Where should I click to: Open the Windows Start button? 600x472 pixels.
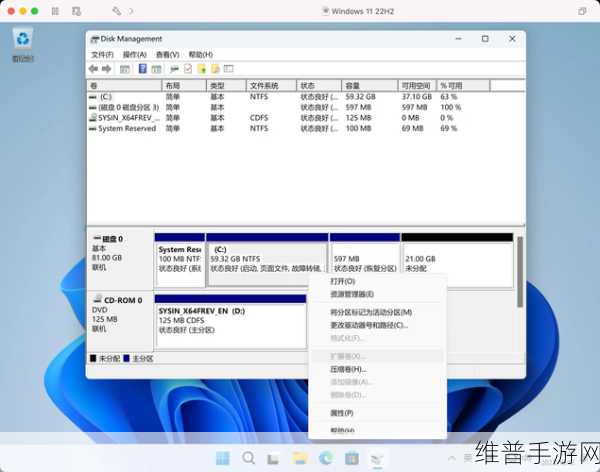(223, 458)
